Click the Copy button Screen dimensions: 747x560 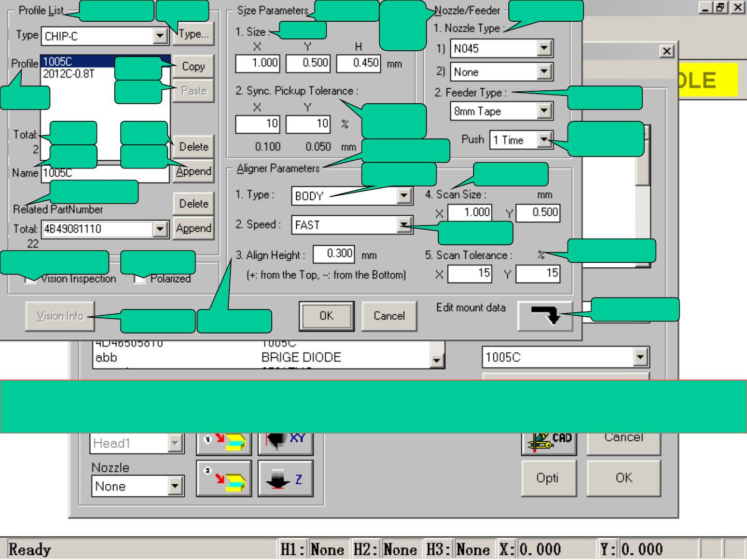pos(193,67)
